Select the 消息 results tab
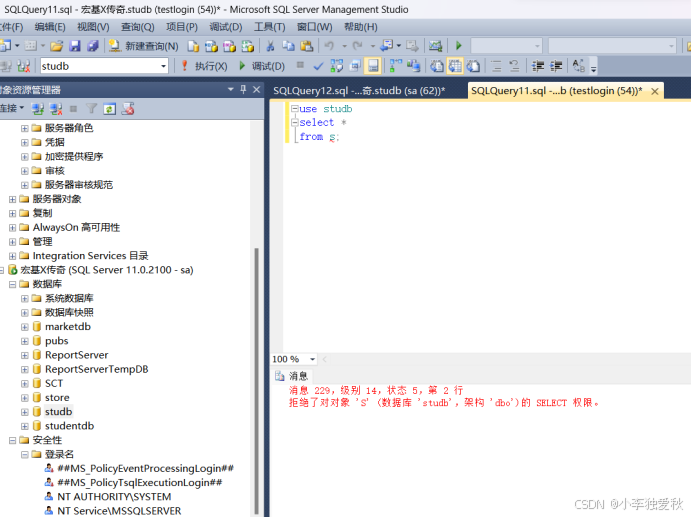This screenshot has width=692, height=518. [292, 376]
